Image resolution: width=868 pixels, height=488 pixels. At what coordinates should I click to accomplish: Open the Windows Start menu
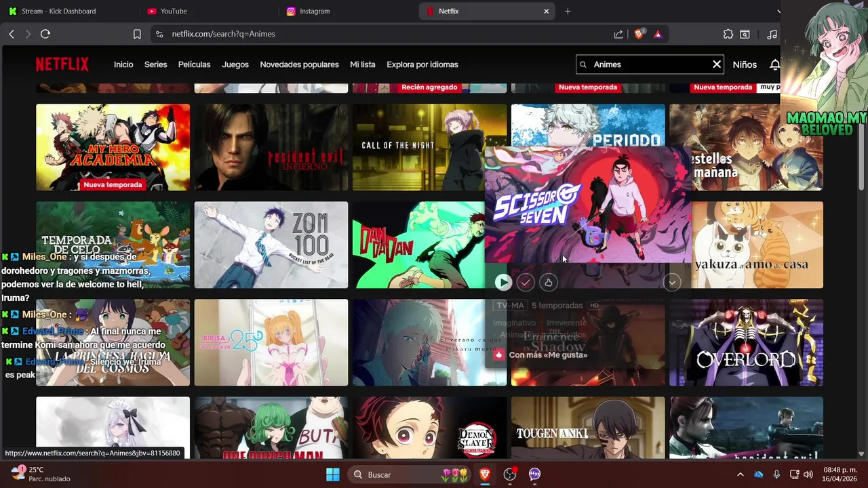pos(333,474)
